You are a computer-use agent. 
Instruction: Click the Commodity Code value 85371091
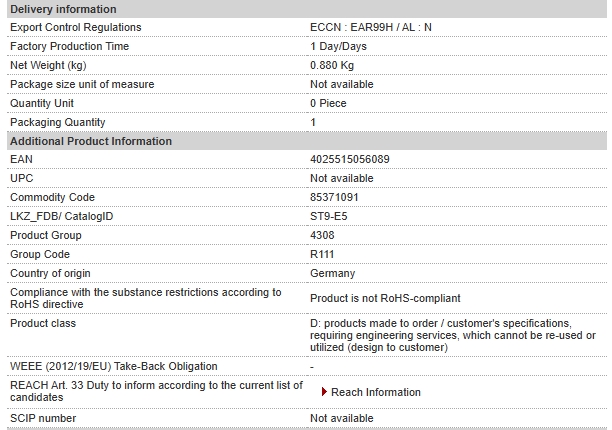pos(334,197)
